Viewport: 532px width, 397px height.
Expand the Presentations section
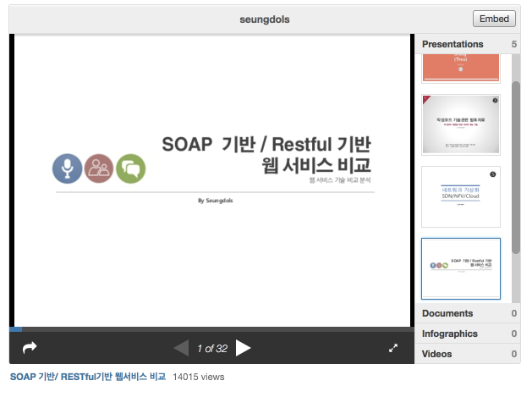click(x=469, y=44)
